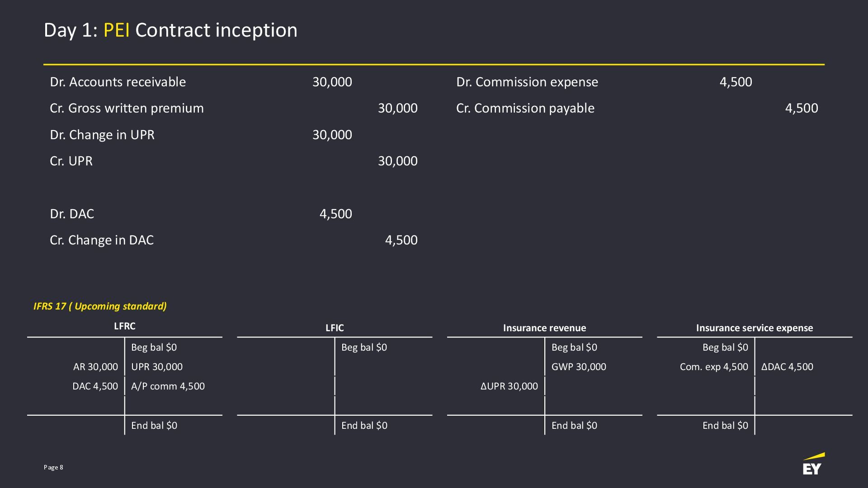Select 'GWP 30,000' in Insurance revenue
This screenshot has height=488, width=868.
click(x=579, y=367)
